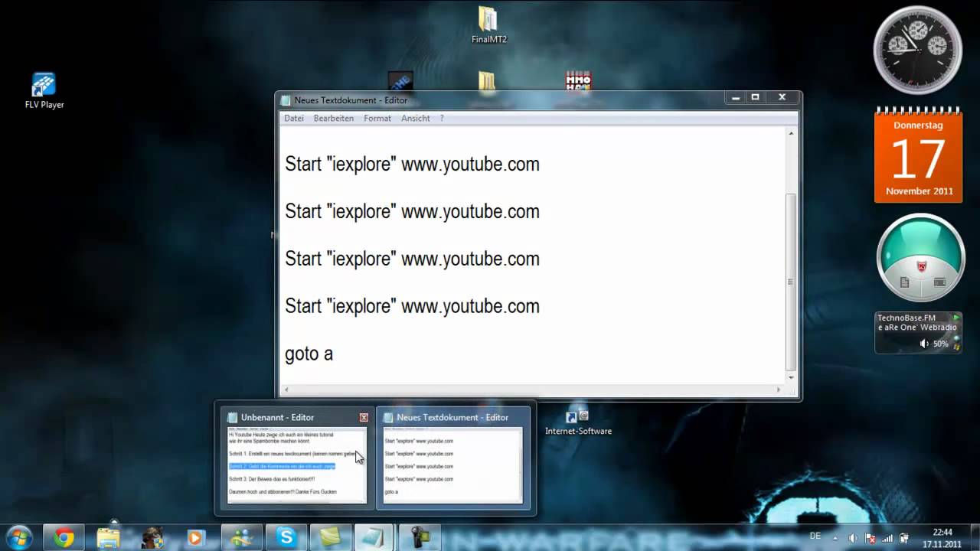Launch Google Chrome from the taskbar

pyautogui.click(x=64, y=538)
